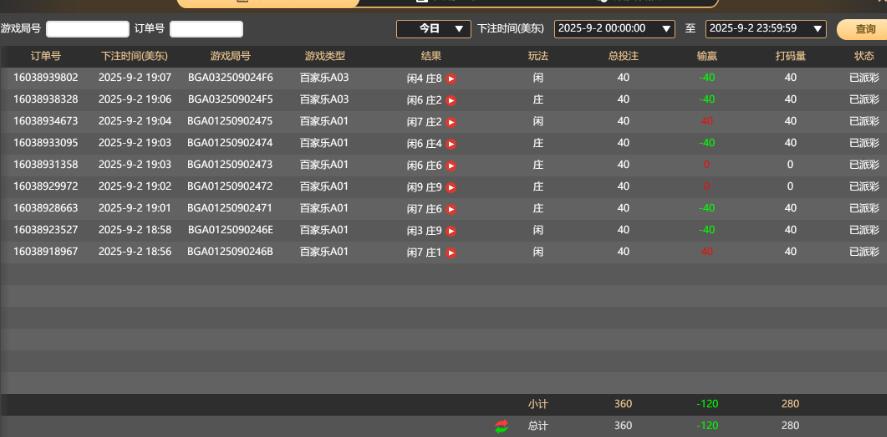
Task: Click the red-green refresh arrows beside 总计
Action: pyautogui.click(x=501, y=426)
